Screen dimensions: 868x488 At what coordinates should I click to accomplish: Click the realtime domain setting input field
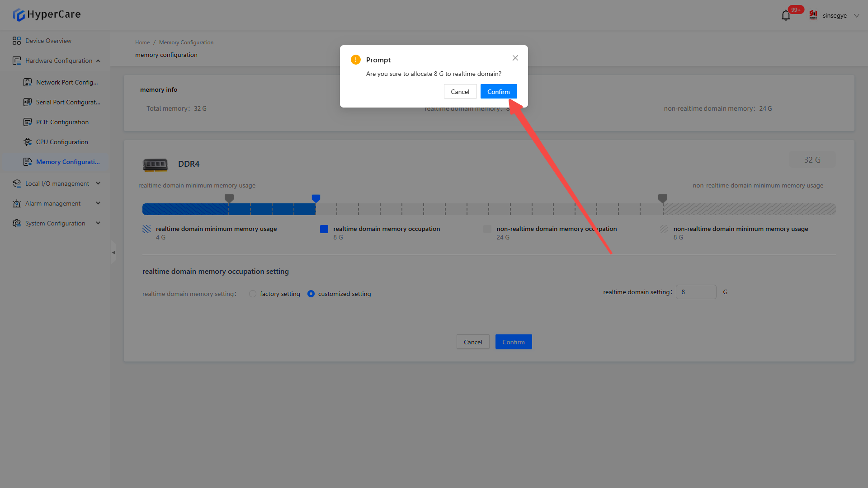[x=696, y=292]
